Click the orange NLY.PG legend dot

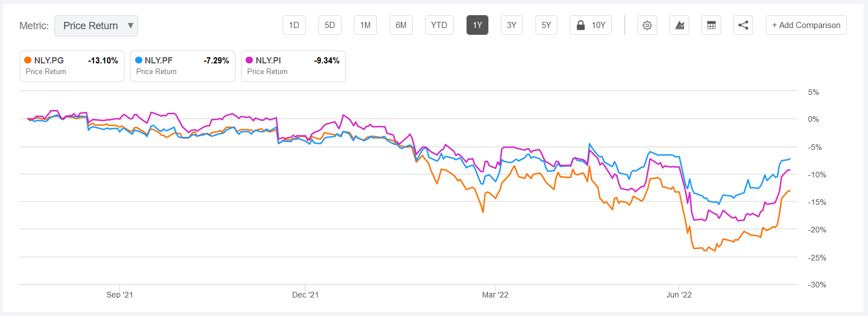(x=28, y=61)
